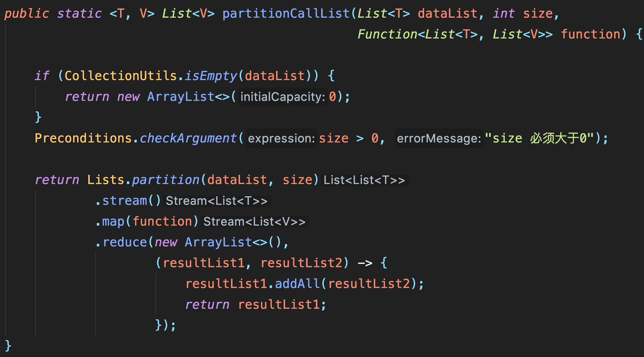Click the Stream<List<T>> type hint
This screenshot has width=644, height=357.
pyautogui.click(x=217, y=201)
